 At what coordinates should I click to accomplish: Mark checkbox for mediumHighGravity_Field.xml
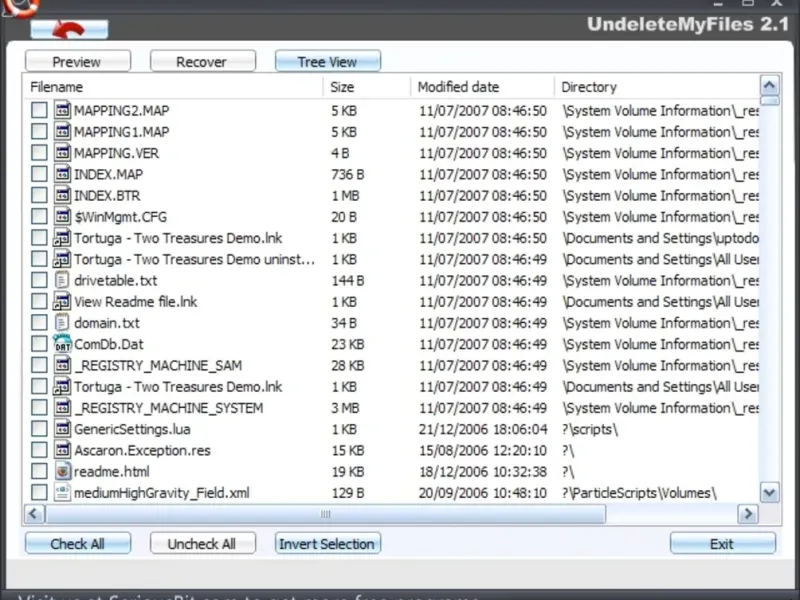[39, 492]
